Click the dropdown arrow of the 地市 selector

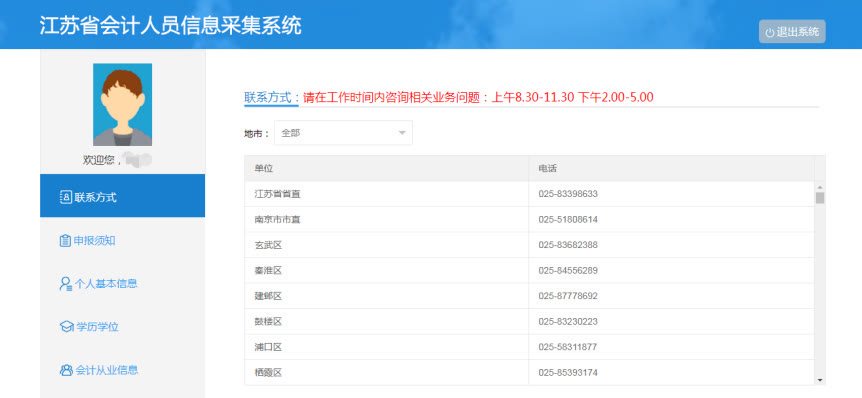(402, 133)
